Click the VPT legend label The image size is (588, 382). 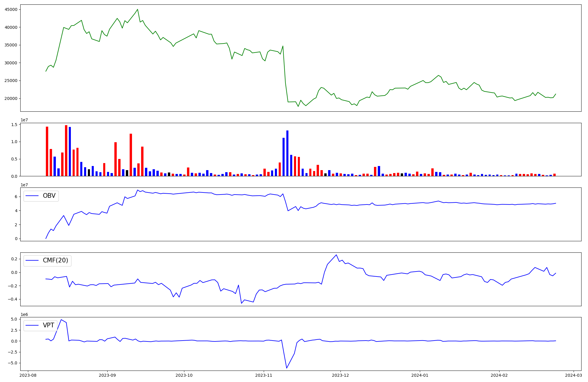[x=49, y=325]
